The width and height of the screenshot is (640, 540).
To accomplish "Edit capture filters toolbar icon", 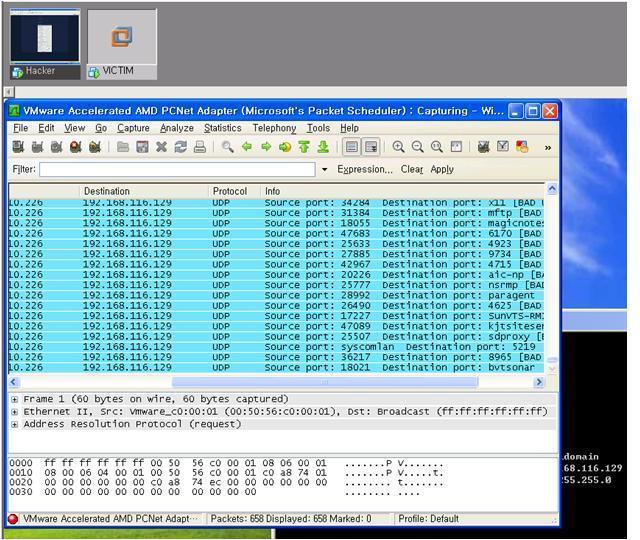I will [484, 147].
